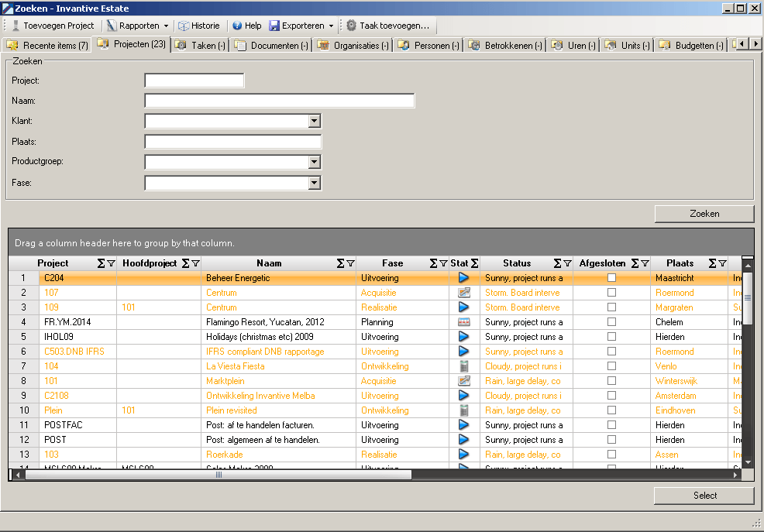Open the Historie view
This screenshot has height=532, width=764.
[x=199, y=26]
